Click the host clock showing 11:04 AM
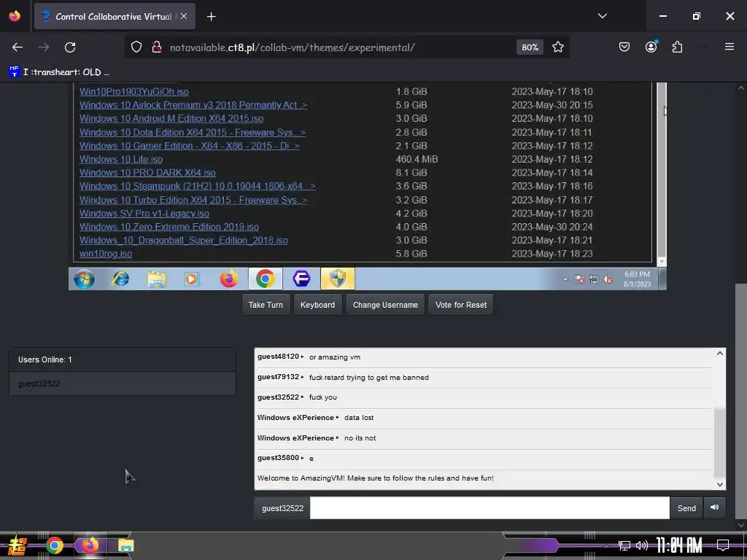This screenshot has width=747, height=560. [678, 545]
